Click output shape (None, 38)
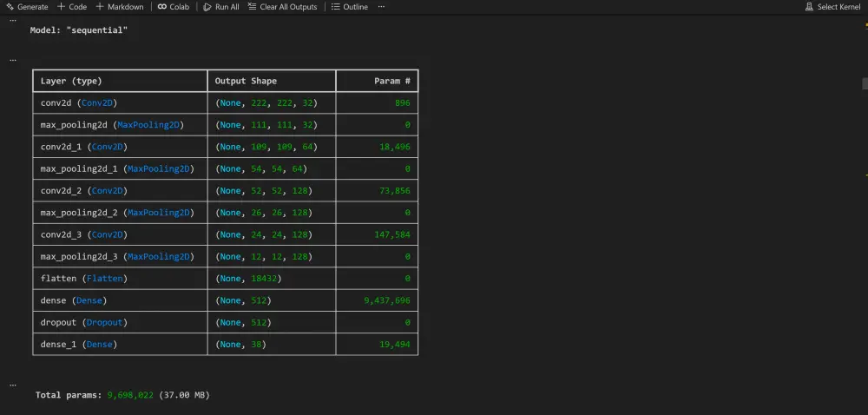This screenshot has height=415, width=868. point(240,344)
